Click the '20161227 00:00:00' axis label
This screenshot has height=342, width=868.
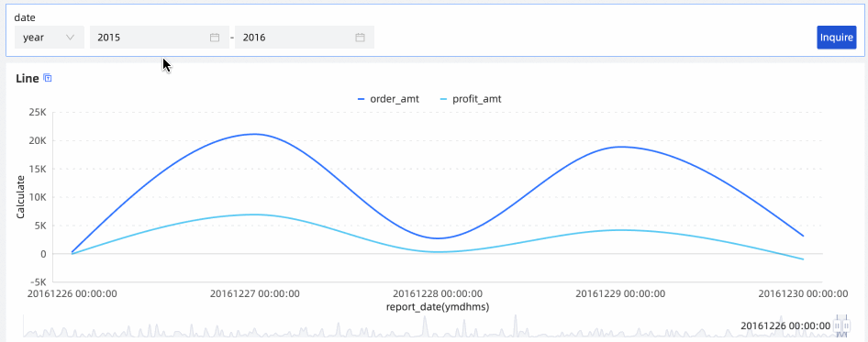click(x=255, y=293)
